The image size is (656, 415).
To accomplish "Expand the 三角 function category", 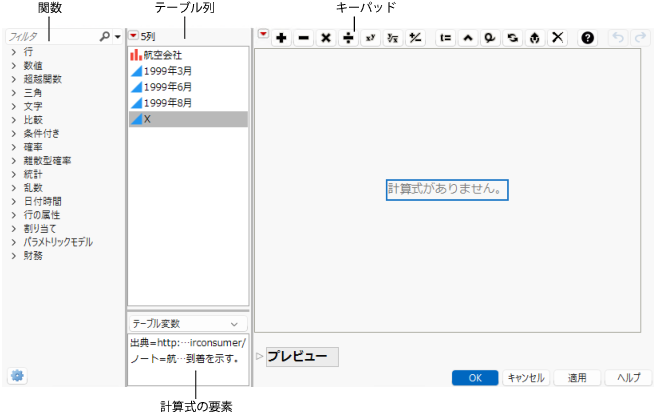I will pos(14,93).
